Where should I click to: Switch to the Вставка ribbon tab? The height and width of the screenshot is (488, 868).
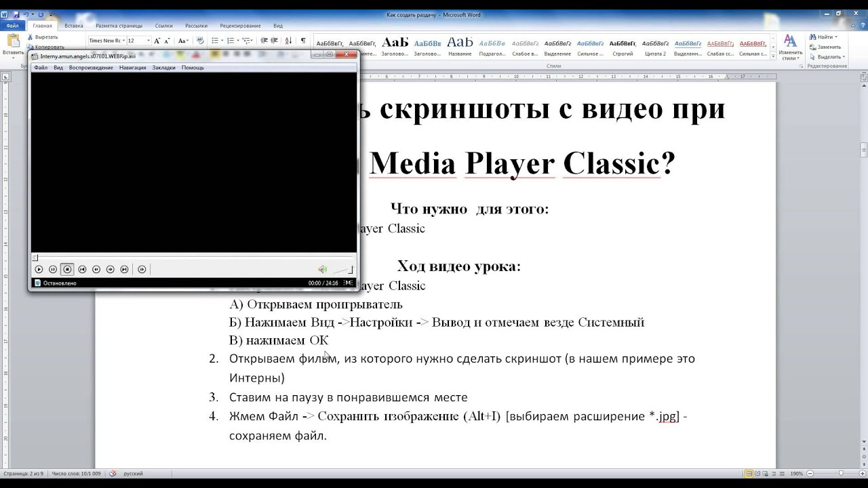74,26
